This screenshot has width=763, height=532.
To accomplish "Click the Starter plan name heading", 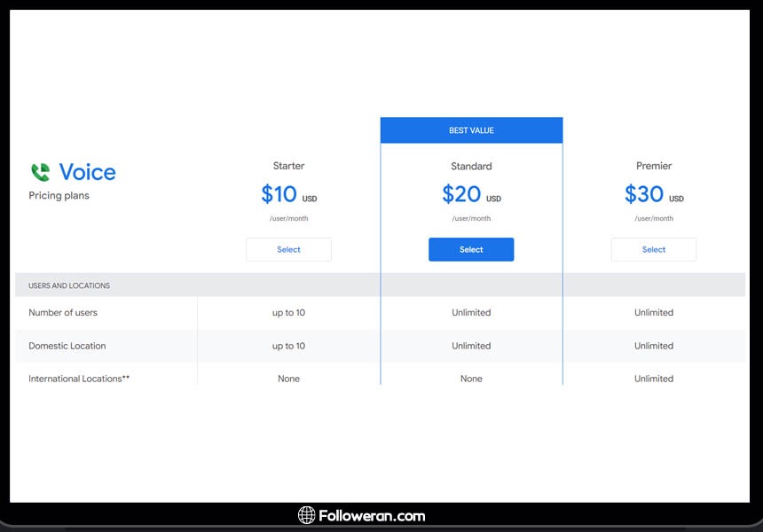I will point(288,166).
